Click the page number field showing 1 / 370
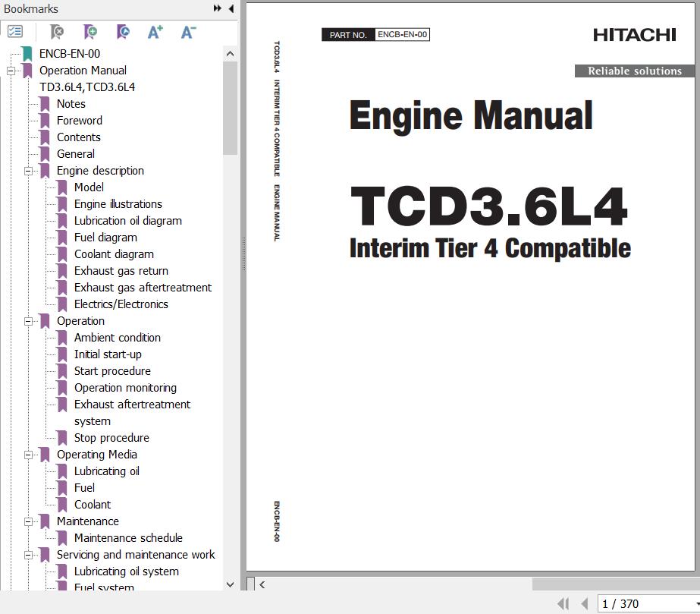 pos(648,603)
